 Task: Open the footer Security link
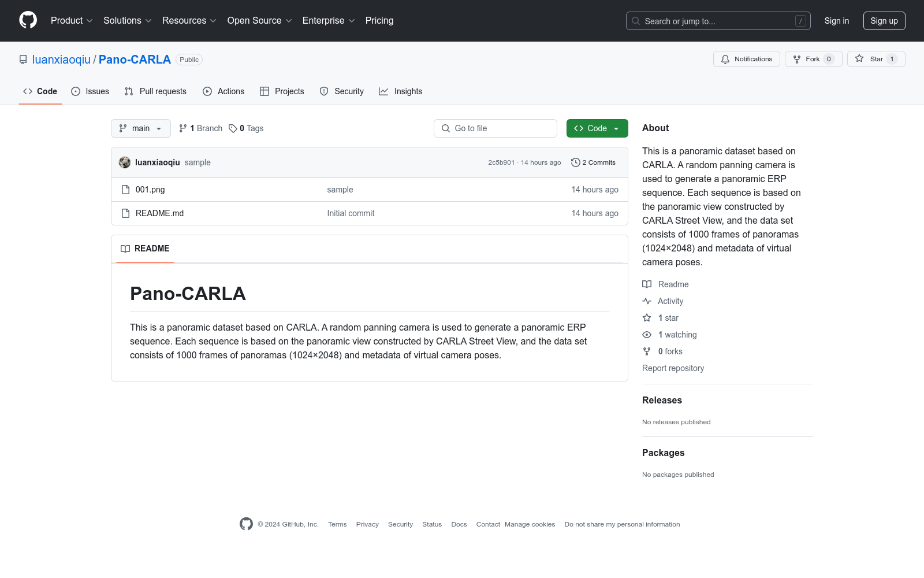pos(400,524)
